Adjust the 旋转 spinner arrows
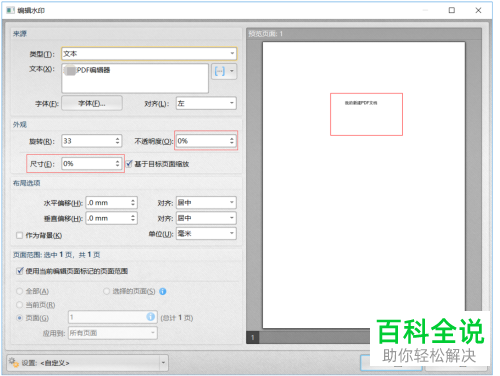The width and height of the screenshot is (500, 376). [x=118, y=141]
